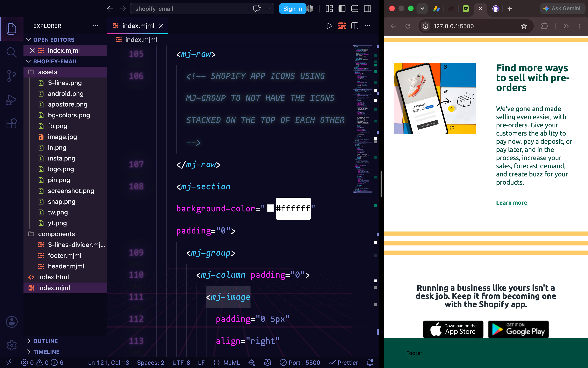Image resolution: width=588 pixels, height=368 pixels.
Task: View site information icon in address bar
Action: (x=425, y=26)
